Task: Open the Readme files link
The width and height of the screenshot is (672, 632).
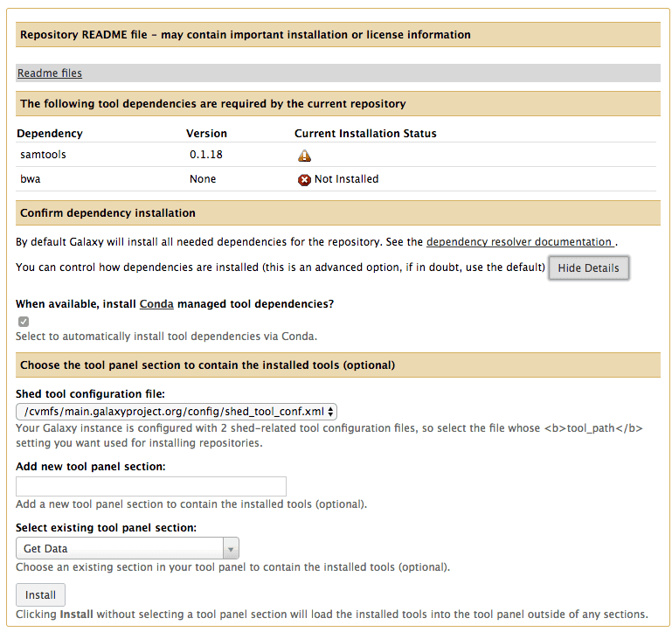Action: (50, 73)
